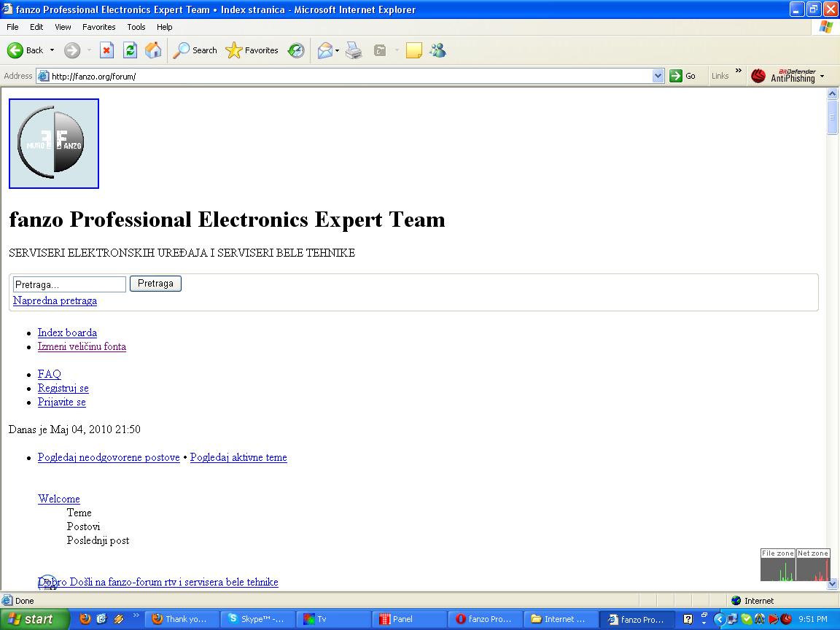840x630 pixels.
Task: Switch to Skype taskbar window
Action: 257,619
